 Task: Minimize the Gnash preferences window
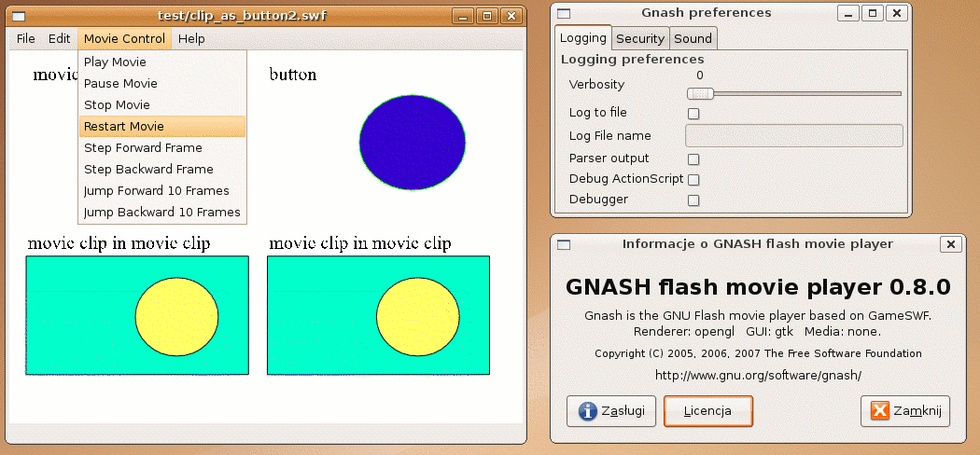tap(848, 13)
